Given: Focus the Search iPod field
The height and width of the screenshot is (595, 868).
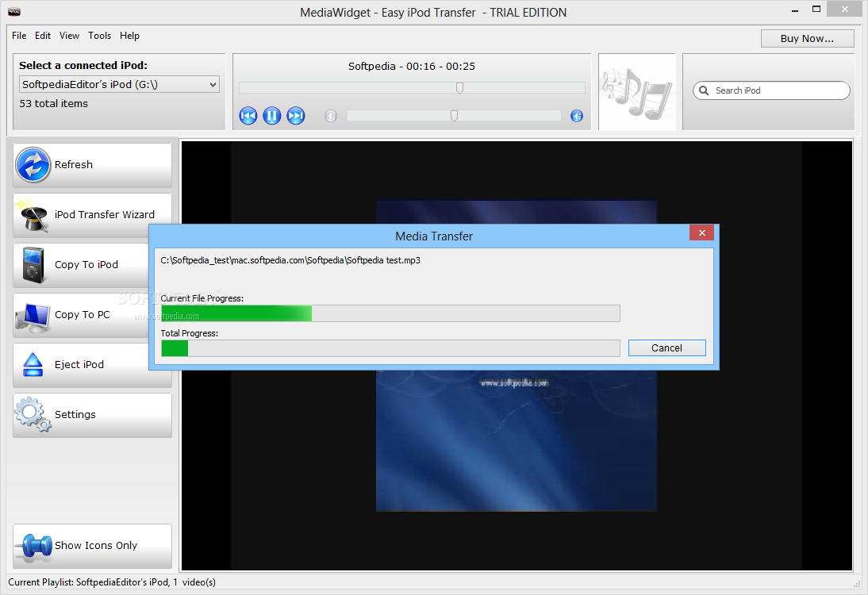Looking at the screenshot, I should [771, 90].
